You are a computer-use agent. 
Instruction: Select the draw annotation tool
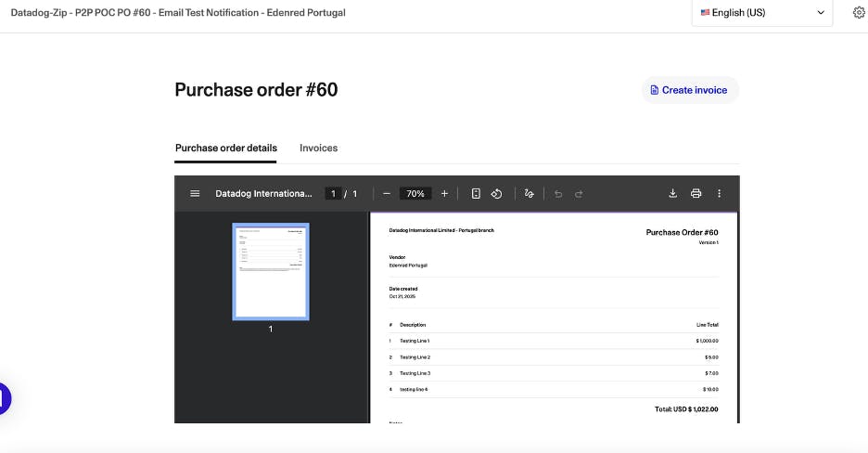click(530, 193)
